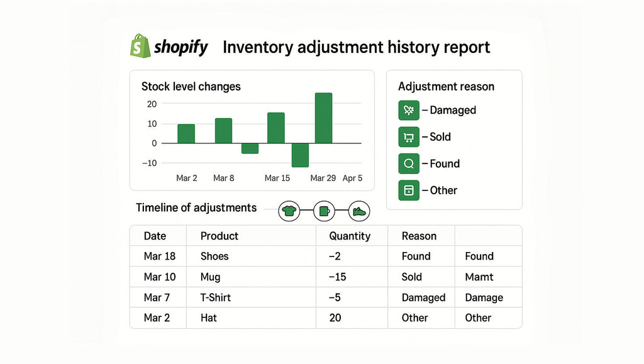Viewport: 644px width, 364px height.
Task: Open the Mug product row
Action: coord(210,277)
